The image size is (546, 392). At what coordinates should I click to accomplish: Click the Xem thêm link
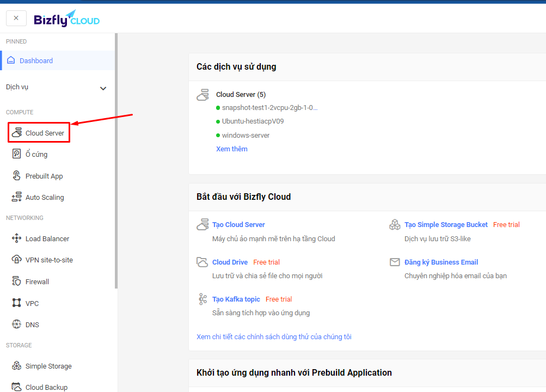click(x=232, y=149)
